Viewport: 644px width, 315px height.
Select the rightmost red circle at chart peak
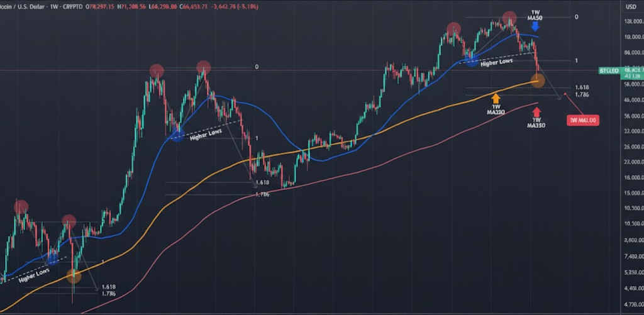click(x=508, y=21)
